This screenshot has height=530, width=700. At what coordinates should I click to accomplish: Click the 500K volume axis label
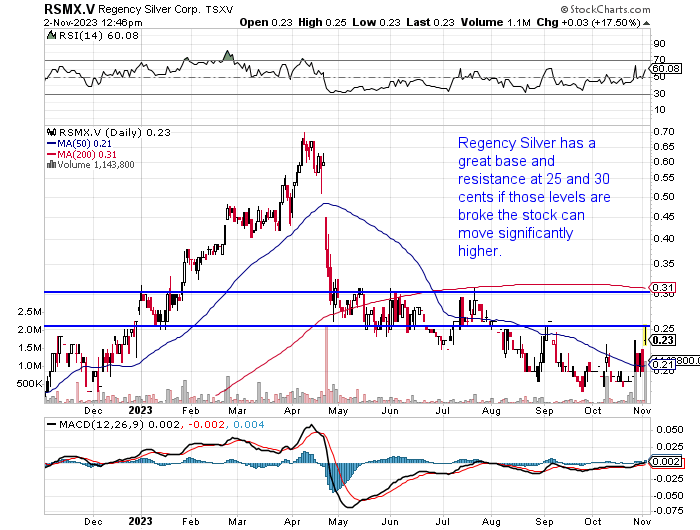pyautogui.click(x=29, y=384)
